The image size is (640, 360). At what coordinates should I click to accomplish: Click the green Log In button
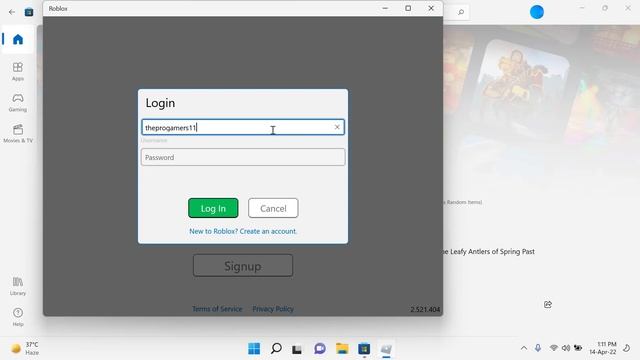click(x=213, y=208)
